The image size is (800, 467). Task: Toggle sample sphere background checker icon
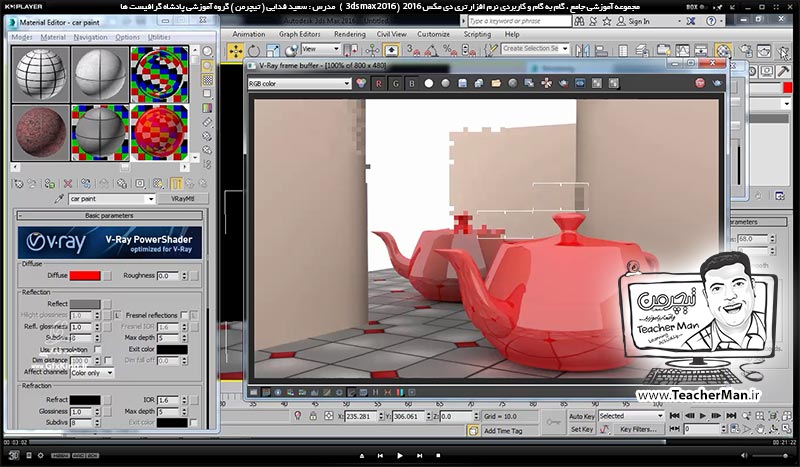(208, 80)
